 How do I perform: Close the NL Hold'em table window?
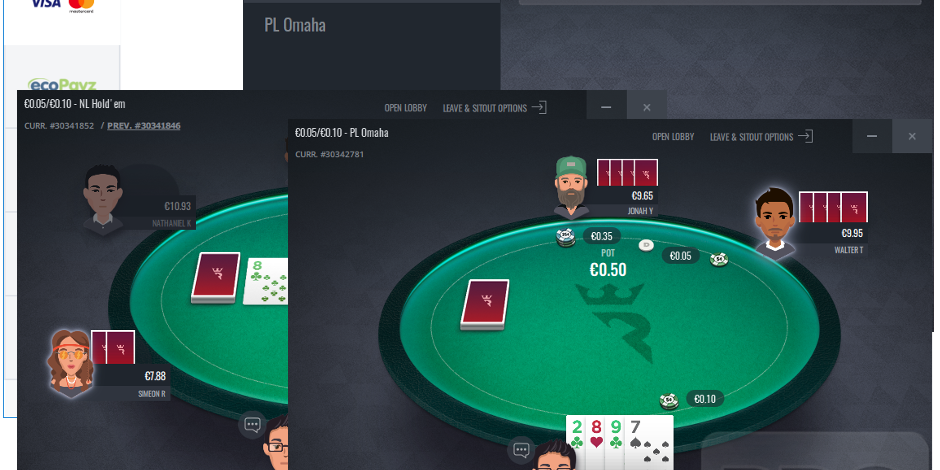[x=646, y=108]
